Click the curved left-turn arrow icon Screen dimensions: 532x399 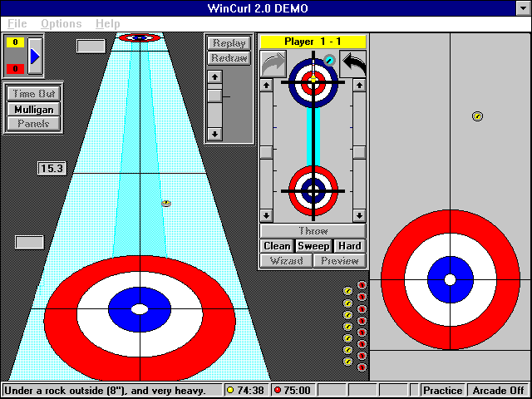pyautogui.click(x=352, y=63)
